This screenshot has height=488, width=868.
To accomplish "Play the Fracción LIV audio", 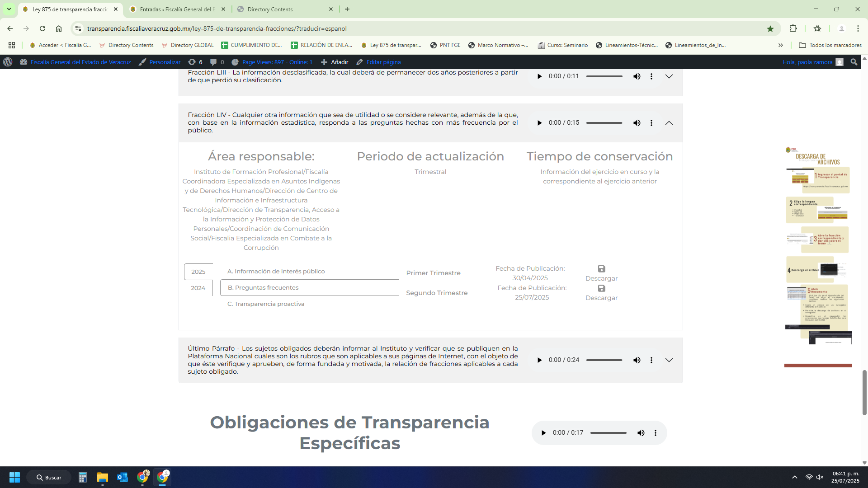I will (x=539, y=123).
